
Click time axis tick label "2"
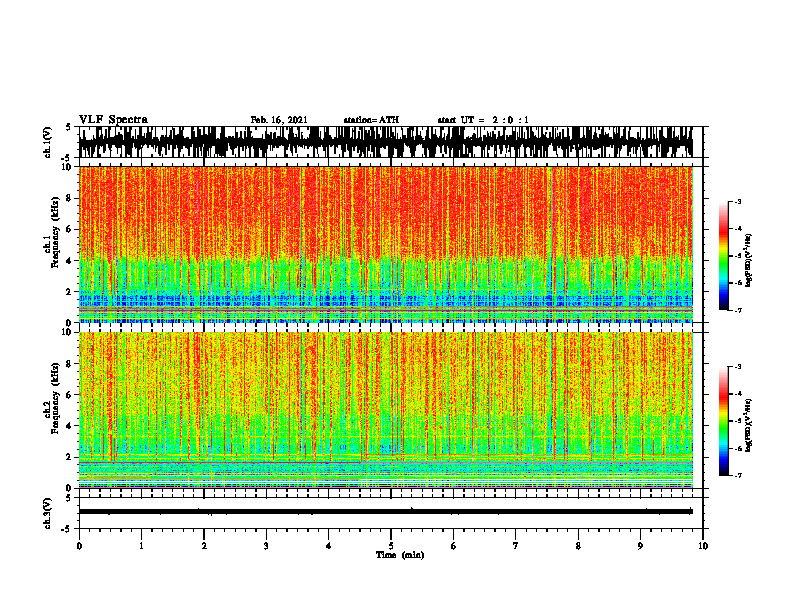pos(204,546)
